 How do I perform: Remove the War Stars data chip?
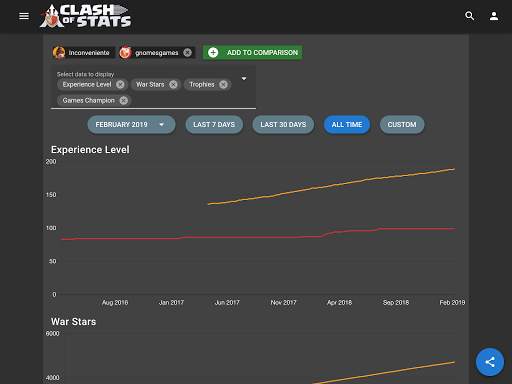coord(173,85)
